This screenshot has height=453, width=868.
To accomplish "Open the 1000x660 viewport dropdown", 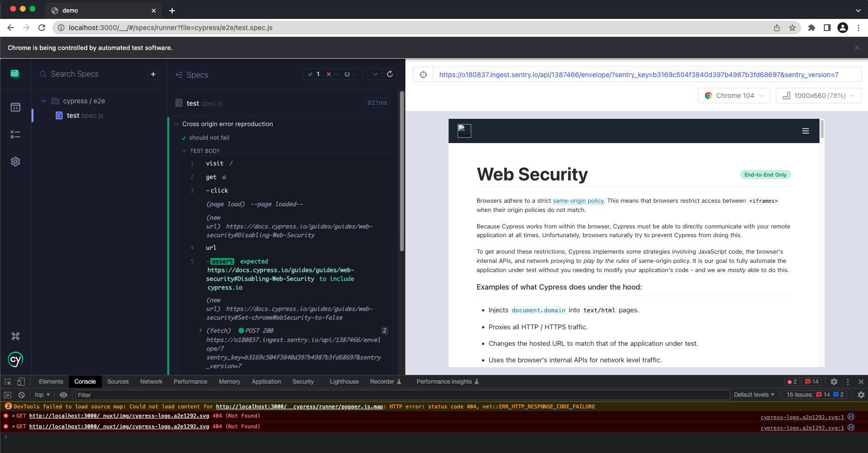I will (x=818, y=96).
